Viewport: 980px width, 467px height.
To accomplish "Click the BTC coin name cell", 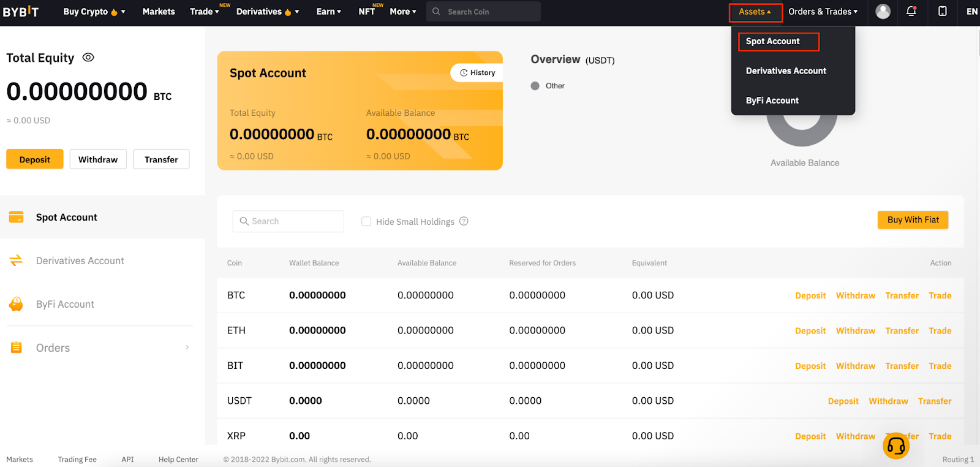I will [x=236, y=295].
